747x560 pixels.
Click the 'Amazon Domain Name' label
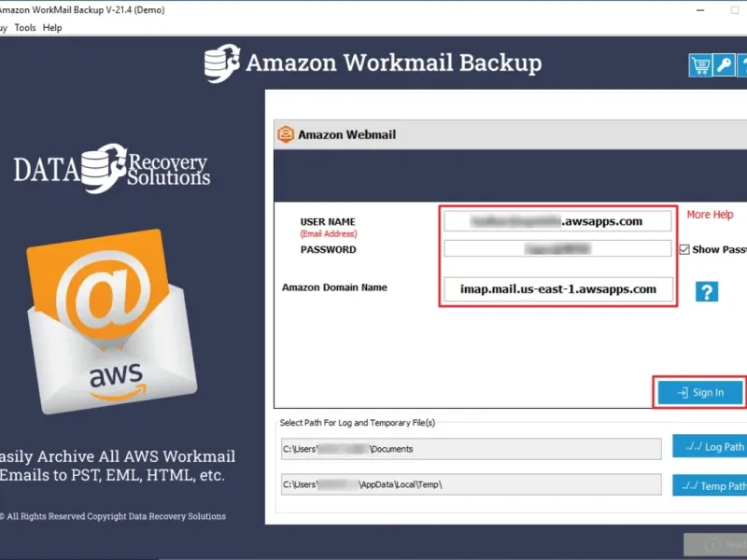tap(334, 287)
